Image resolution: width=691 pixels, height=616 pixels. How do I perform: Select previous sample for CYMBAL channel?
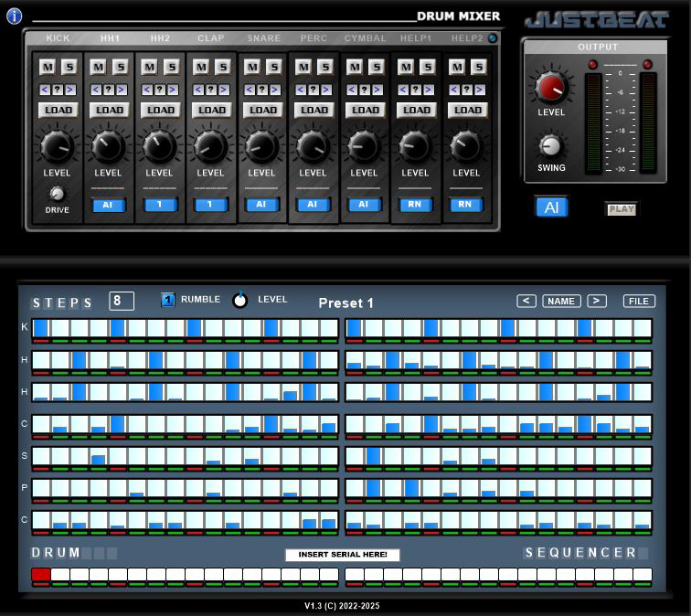point(351,90)
